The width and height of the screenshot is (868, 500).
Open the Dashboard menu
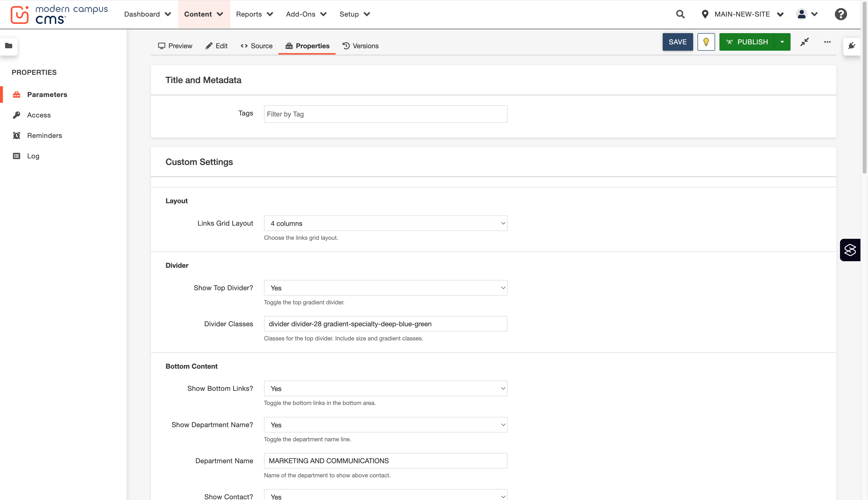tap(148, 14)
